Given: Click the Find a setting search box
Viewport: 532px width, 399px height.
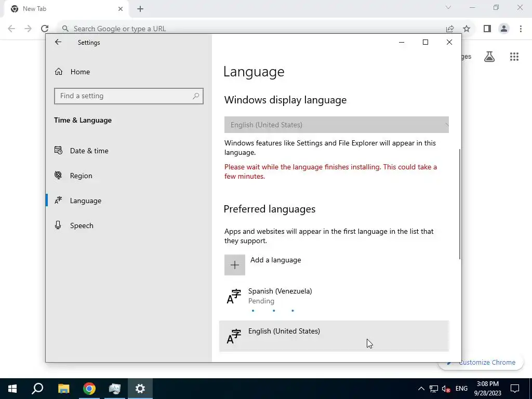Looking at the screenshot, I should point(129,96).
